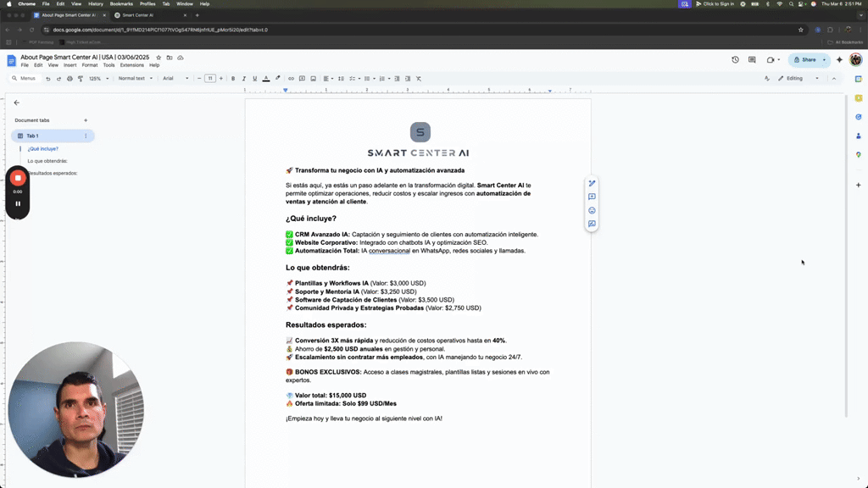
Task: Open Gemini sparkle icon
Action: pyautogui.click(x=839, y=60)
